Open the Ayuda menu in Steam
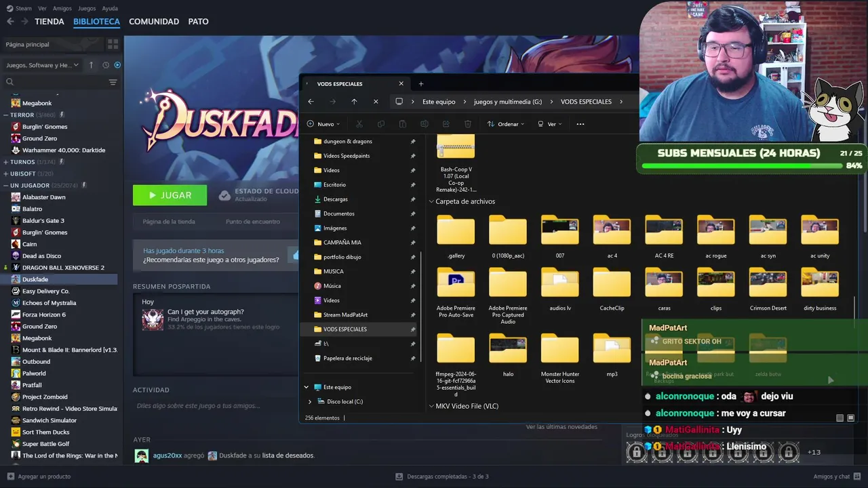The width and height of the screenshot is (868, 488). [x=110, y=8]
